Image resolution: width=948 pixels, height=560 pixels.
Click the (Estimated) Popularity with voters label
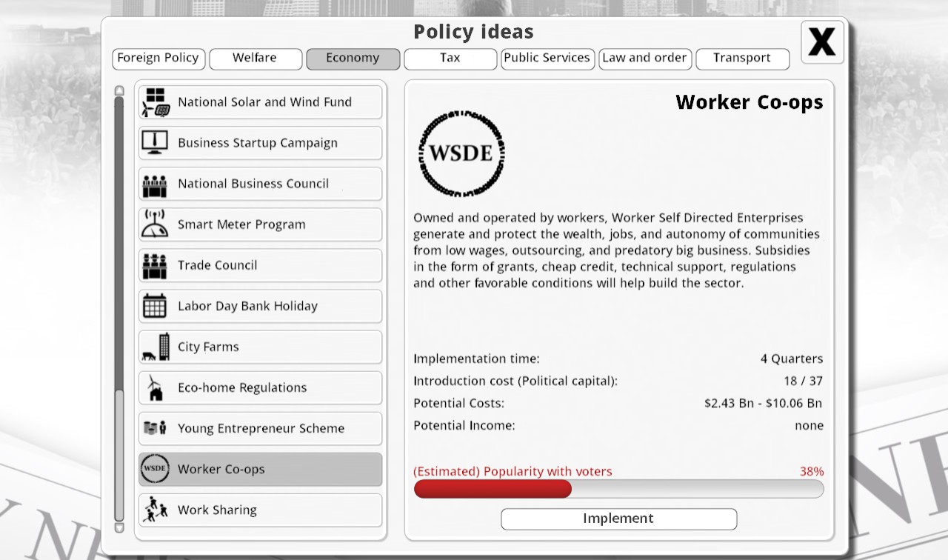(513, 472)
